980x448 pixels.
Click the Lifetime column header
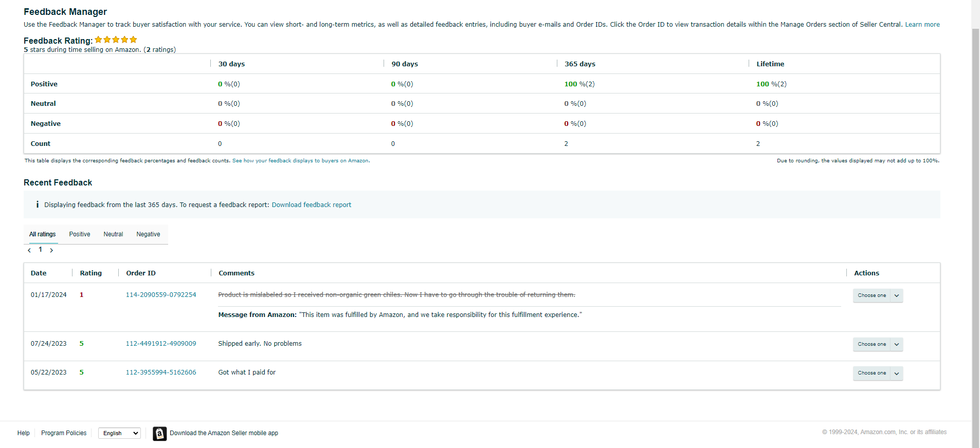tap(770, 64)
